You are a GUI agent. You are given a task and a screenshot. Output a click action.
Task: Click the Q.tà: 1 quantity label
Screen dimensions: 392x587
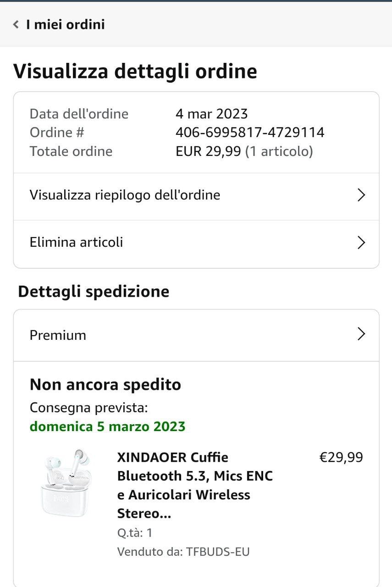coord(134,532)
